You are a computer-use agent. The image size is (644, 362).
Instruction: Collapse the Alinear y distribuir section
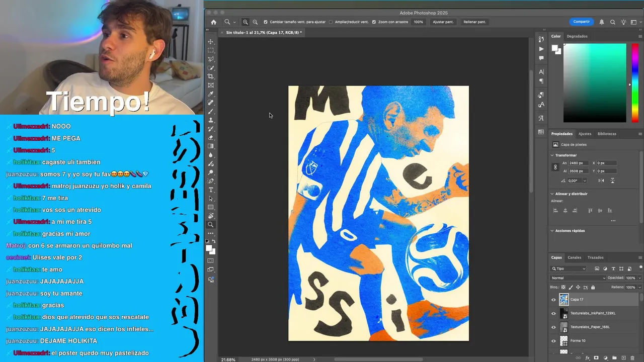pyautogui.click(x=552, y=194)
